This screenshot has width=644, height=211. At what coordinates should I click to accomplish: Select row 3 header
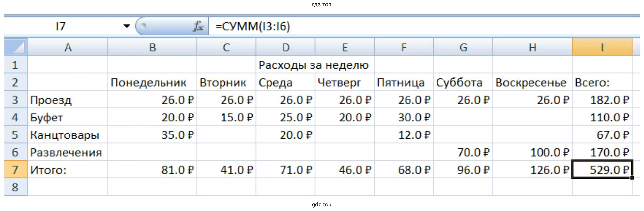15,100
